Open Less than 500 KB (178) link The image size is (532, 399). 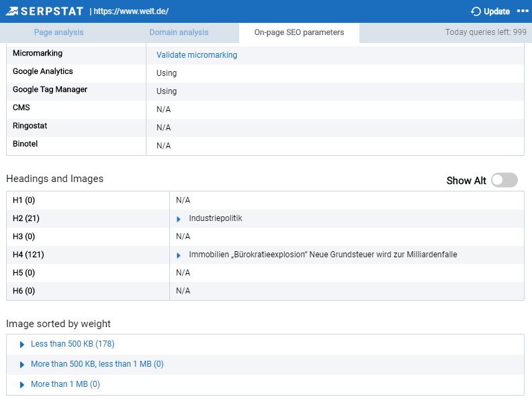(73, 344)
